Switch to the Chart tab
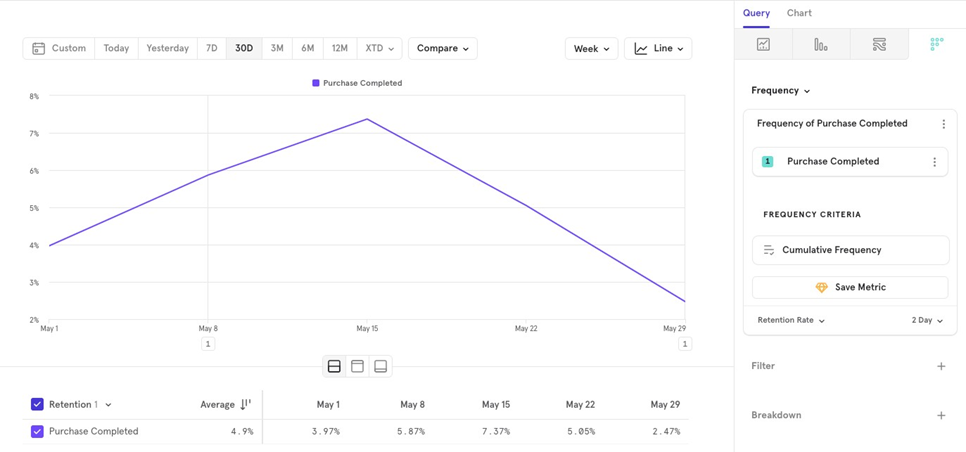The width and height of the screenshot is (966, 452). pos(799,13)
